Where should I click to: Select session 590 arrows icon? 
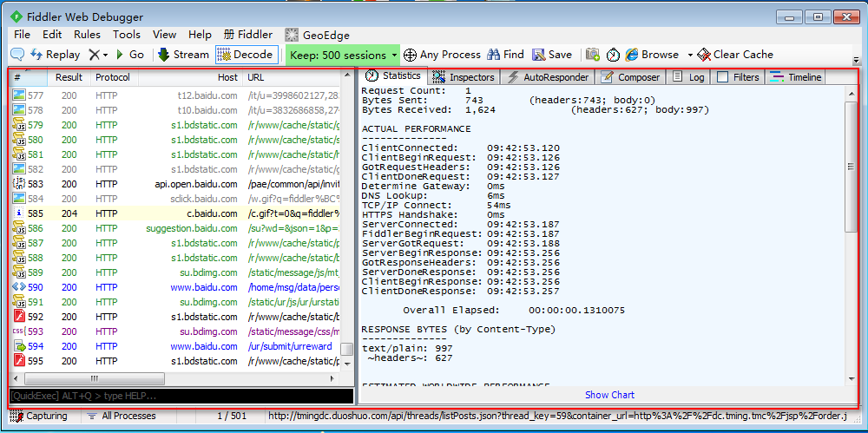tap(18, 287)
